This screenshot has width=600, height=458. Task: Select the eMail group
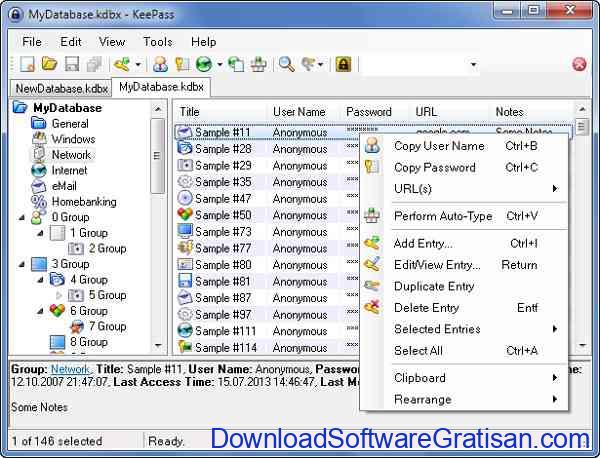(x=64, y=186)
